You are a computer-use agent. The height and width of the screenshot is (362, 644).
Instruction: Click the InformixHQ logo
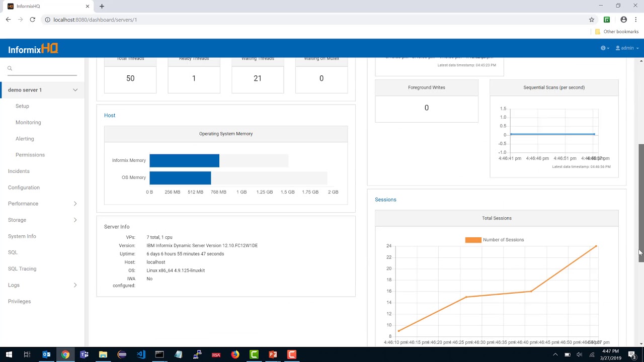33,49
